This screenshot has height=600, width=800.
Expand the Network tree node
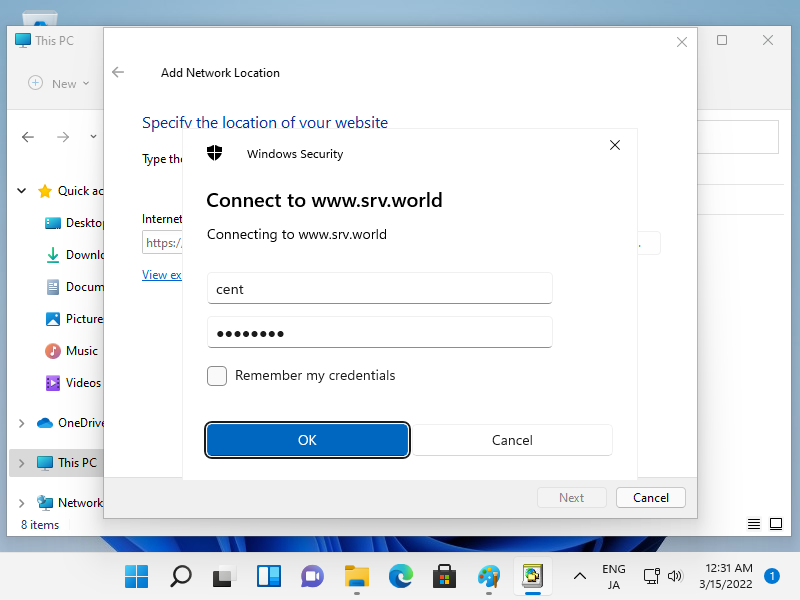click(x=22, y=503)
